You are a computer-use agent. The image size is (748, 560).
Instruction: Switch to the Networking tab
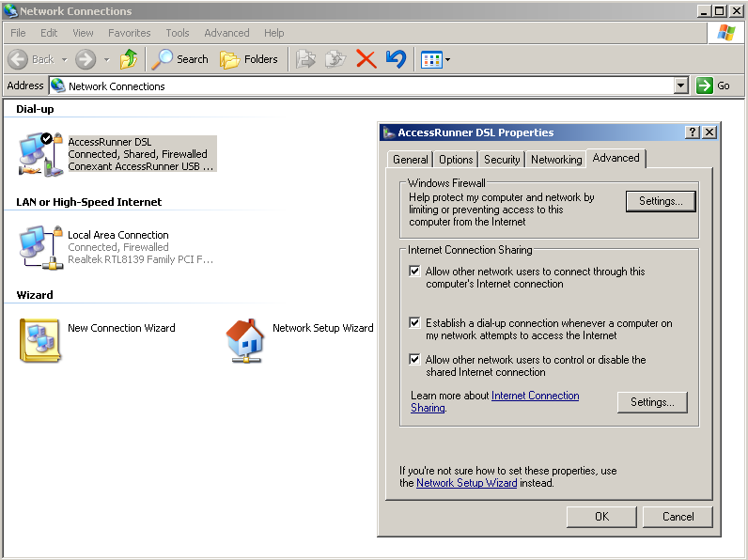(x=556, y=160)
